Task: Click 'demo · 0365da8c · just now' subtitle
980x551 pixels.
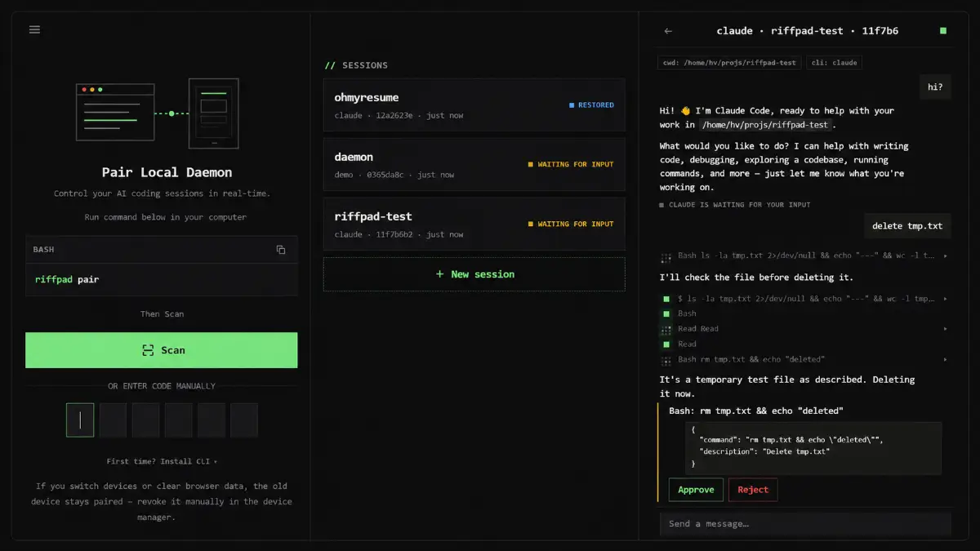Action: [394, 176]
